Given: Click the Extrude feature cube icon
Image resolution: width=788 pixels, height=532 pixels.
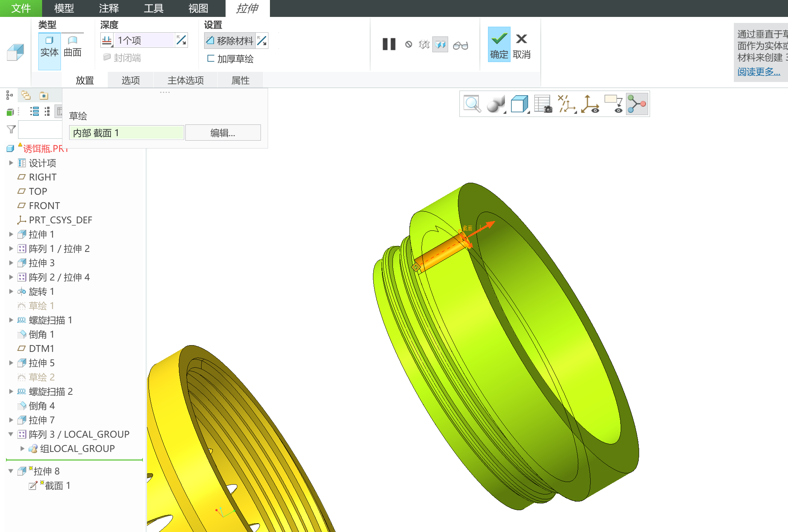Looking at the screenshot, I should tap(15, 52).
